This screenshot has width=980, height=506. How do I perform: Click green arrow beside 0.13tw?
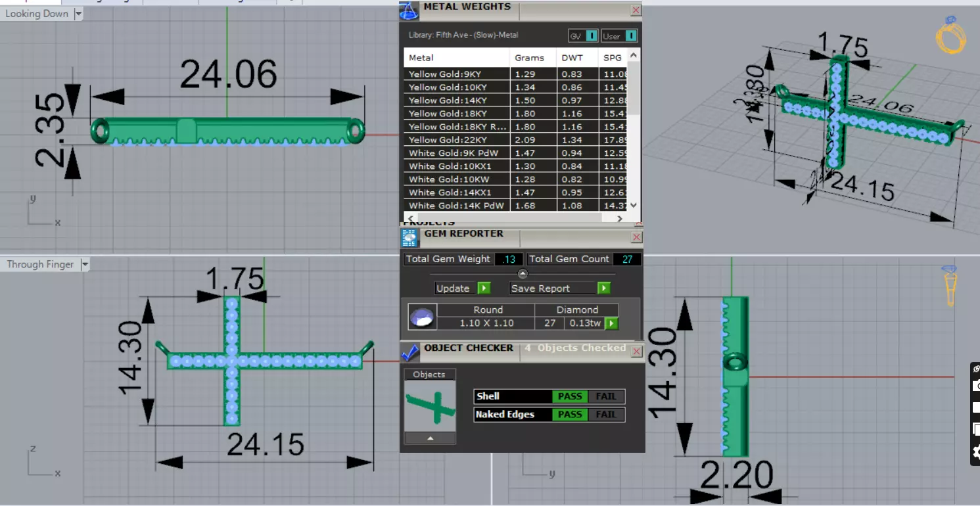point(612,323)
